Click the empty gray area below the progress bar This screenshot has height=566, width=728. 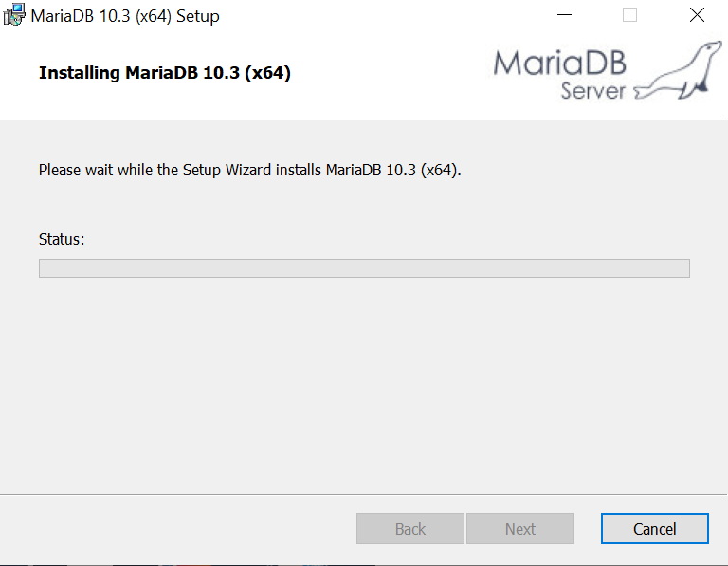[x=364, y=385]
